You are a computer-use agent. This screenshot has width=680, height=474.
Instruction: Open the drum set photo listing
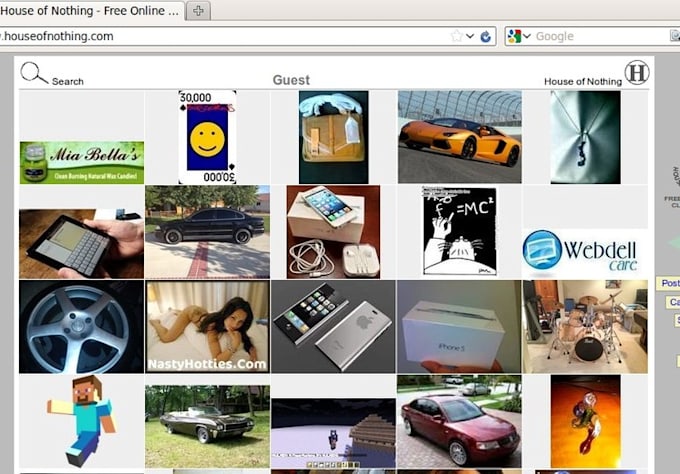pyautogui.click(x=585, y=327)
